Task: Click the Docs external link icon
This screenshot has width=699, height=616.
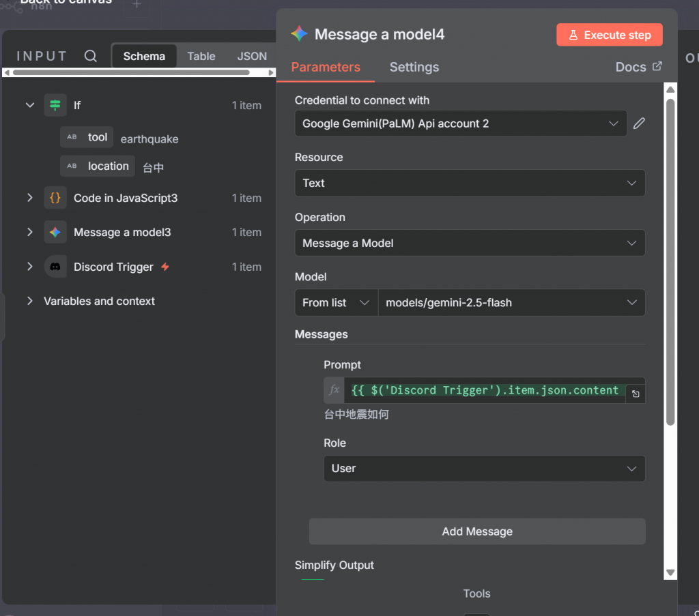Action: (x=657, y=66)
